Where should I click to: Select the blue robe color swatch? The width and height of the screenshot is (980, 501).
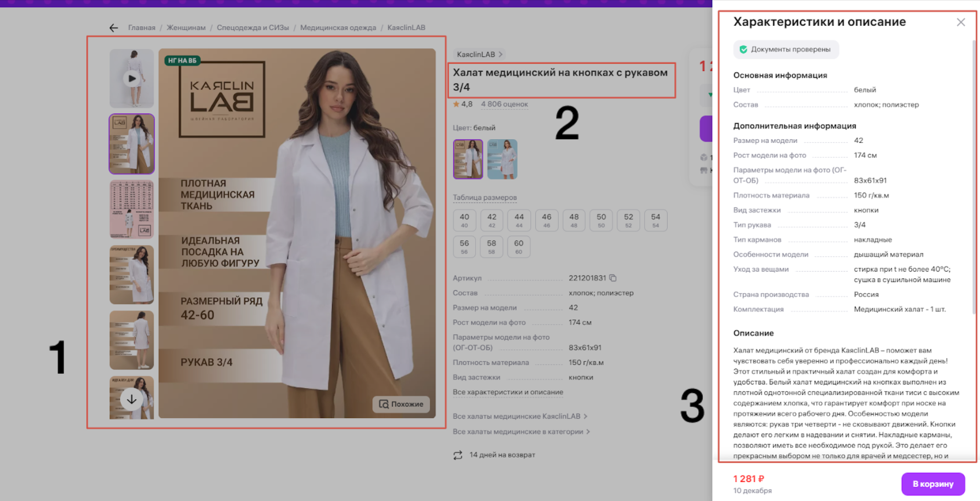pos(502,159)
